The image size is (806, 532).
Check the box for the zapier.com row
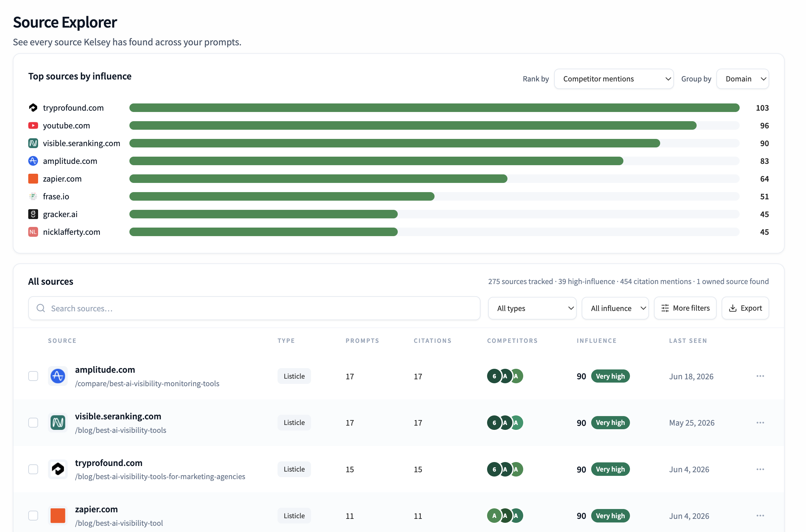(x=33, y=516)
